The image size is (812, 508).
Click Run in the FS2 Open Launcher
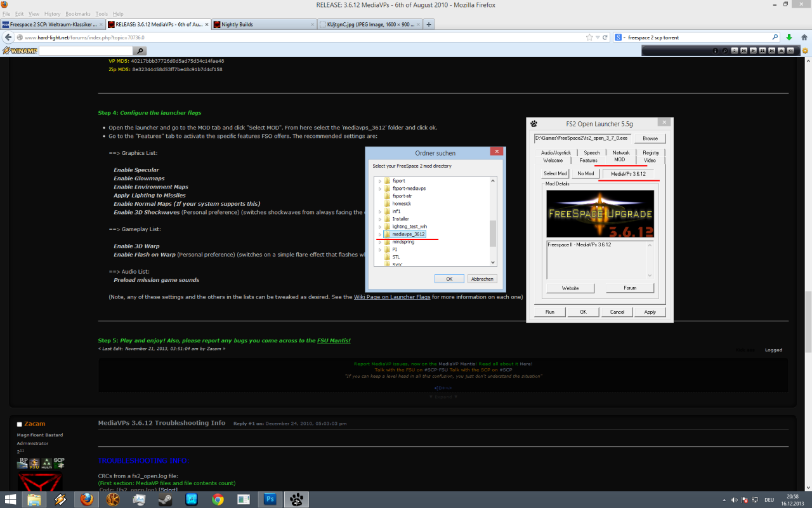(550, 312)
